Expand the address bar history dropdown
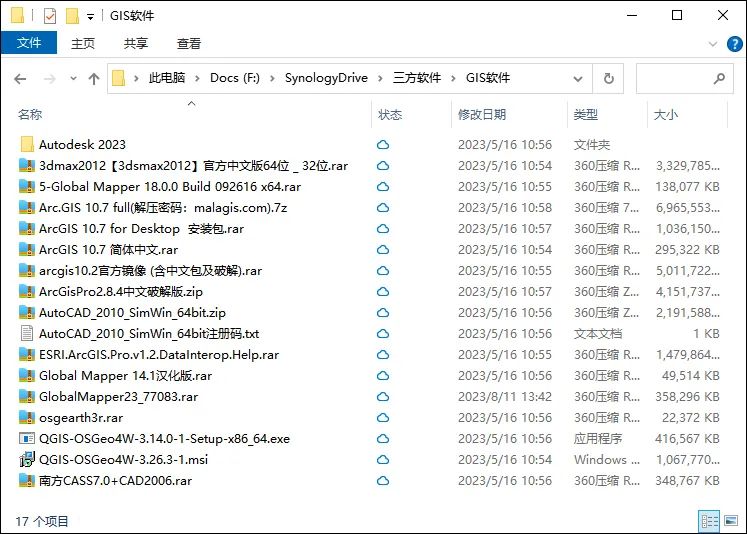747x534 pixels. [578, 79]
